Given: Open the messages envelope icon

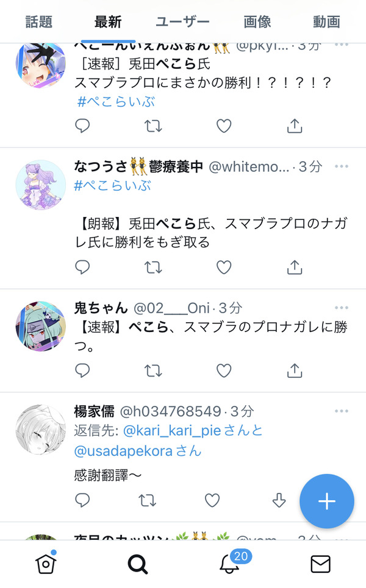Looking at the screenshot, I should (321, 564).
